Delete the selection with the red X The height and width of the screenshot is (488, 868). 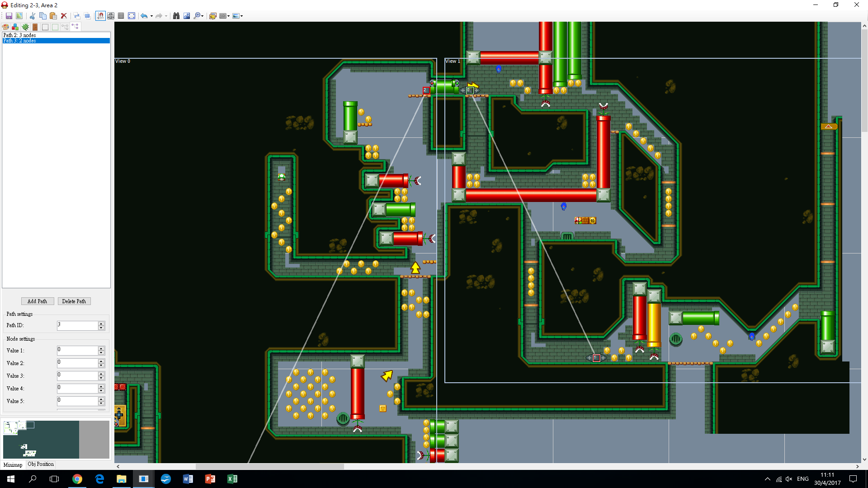click(64, 16)
